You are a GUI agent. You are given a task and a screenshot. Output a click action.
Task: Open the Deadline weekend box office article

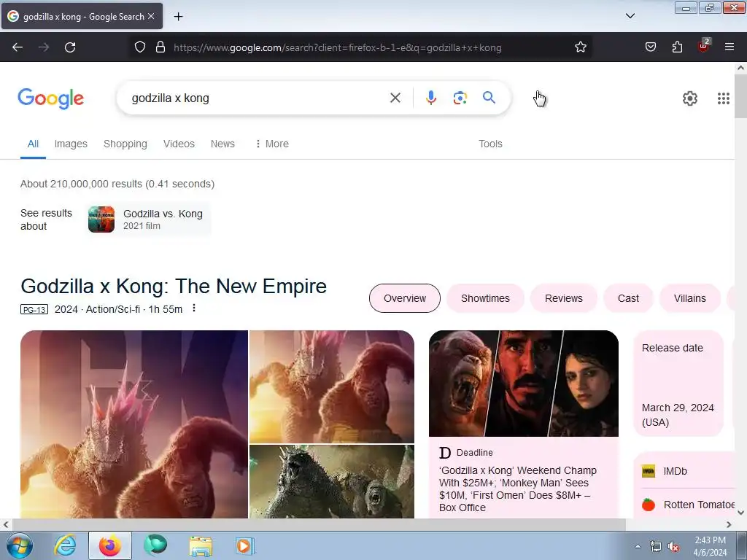click(517, 489)
